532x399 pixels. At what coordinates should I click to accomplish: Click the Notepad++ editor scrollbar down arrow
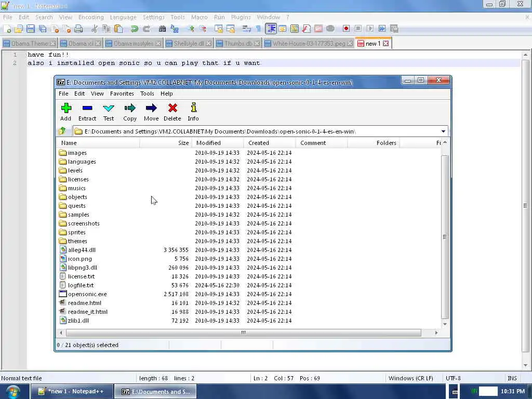tap(526, 365)
